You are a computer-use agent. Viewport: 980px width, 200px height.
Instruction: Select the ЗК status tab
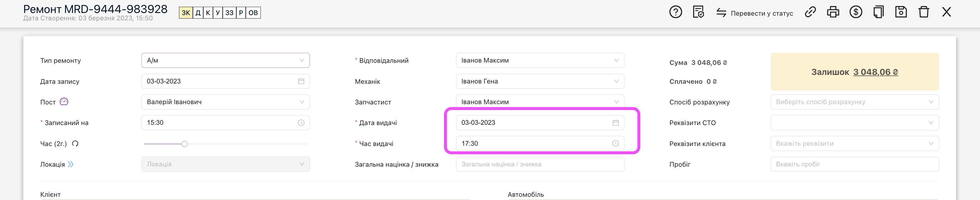(x=186, y=13)
